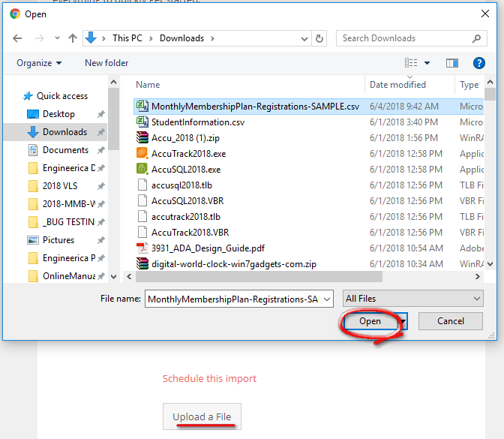The image size is (504, 439).
Task: Click the AccuTrack2018.exe orange icon
Action: pyautogui.click(x=142, y=153)
